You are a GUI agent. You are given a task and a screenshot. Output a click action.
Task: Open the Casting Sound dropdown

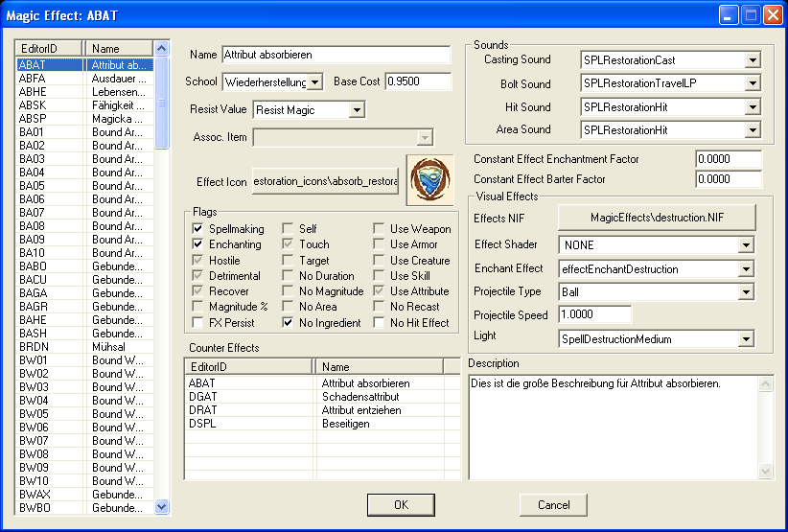753,60
